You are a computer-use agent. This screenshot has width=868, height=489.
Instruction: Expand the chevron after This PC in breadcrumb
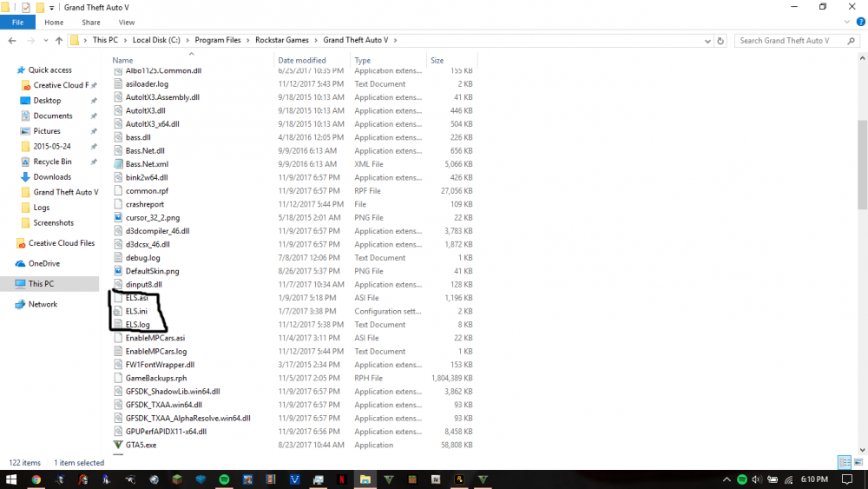(x=125, y=41)
